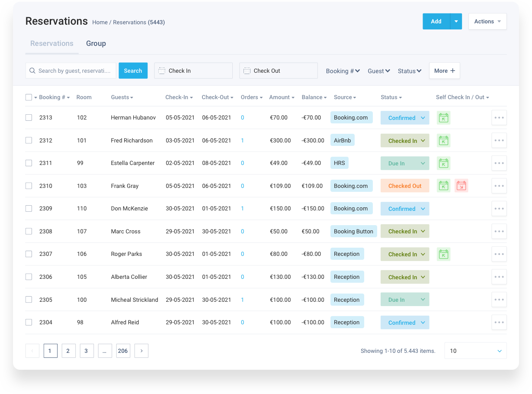Select the checkbox on Don McKenzie's row
Viewport: 532px width, 394px height.
29,208
